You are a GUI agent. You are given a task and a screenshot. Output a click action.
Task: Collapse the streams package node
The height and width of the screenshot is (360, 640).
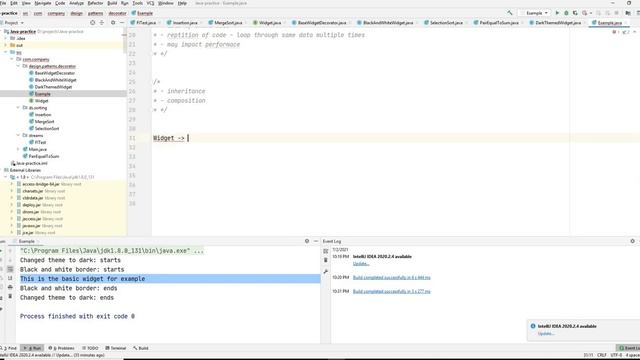pyautogui.click(x=18, y=136)
